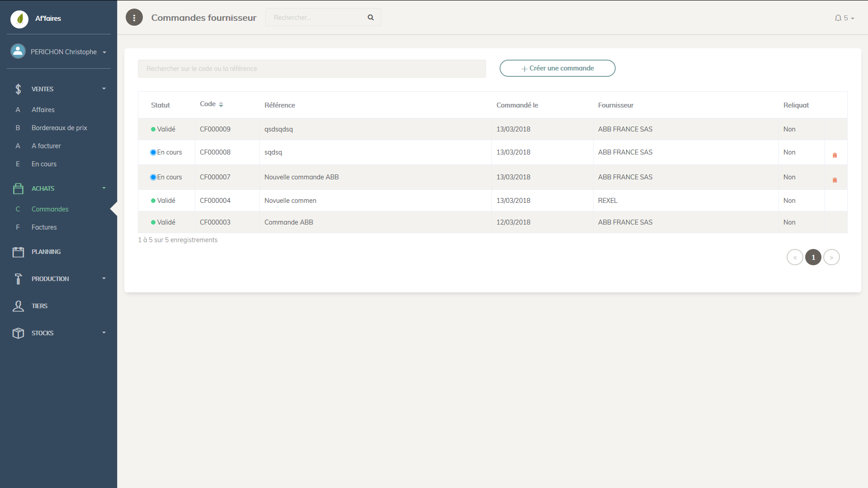Image resolution: width=868 pixels, height=488 pixels.
Task: Click reference sqdsq
Action: 273,152
